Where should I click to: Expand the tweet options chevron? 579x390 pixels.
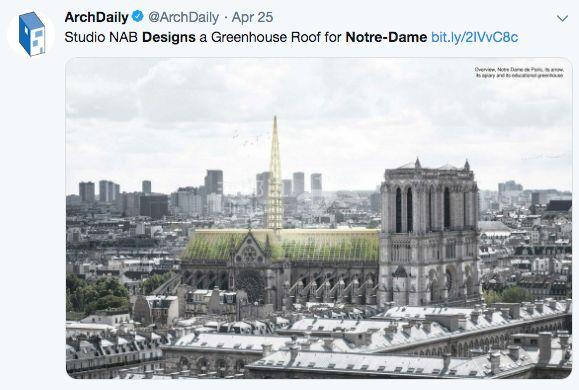562,18
